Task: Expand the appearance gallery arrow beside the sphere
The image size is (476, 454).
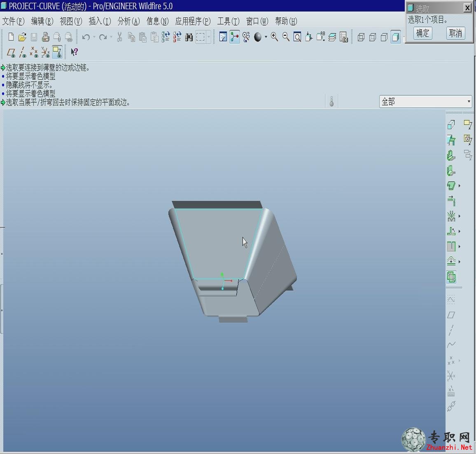Action: pos(266,37)
